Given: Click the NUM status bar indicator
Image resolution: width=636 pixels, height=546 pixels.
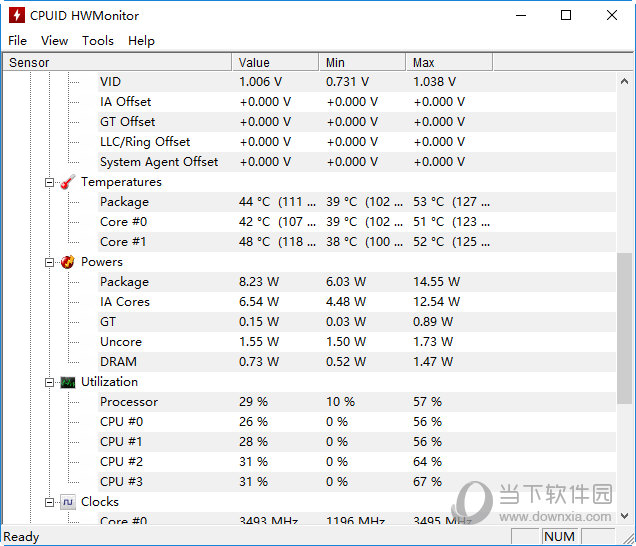Looking at the screenshot, I should [559, 536].
